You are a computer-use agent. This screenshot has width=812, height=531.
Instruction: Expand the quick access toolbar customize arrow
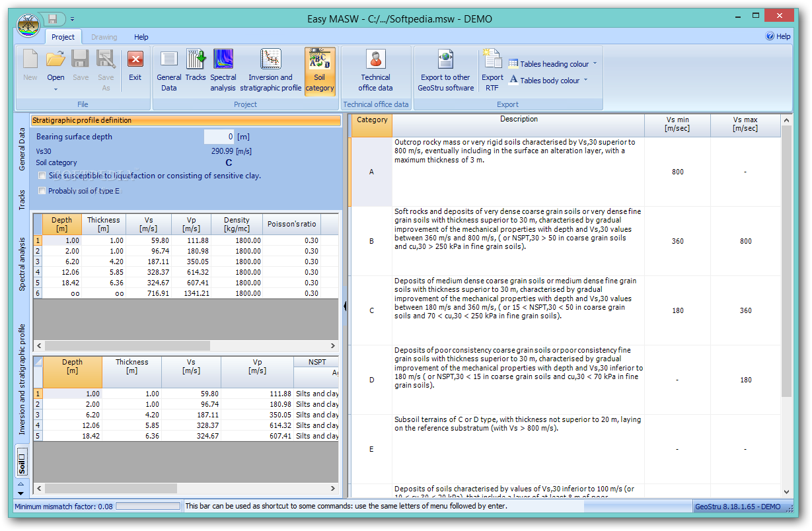[72, 19]
